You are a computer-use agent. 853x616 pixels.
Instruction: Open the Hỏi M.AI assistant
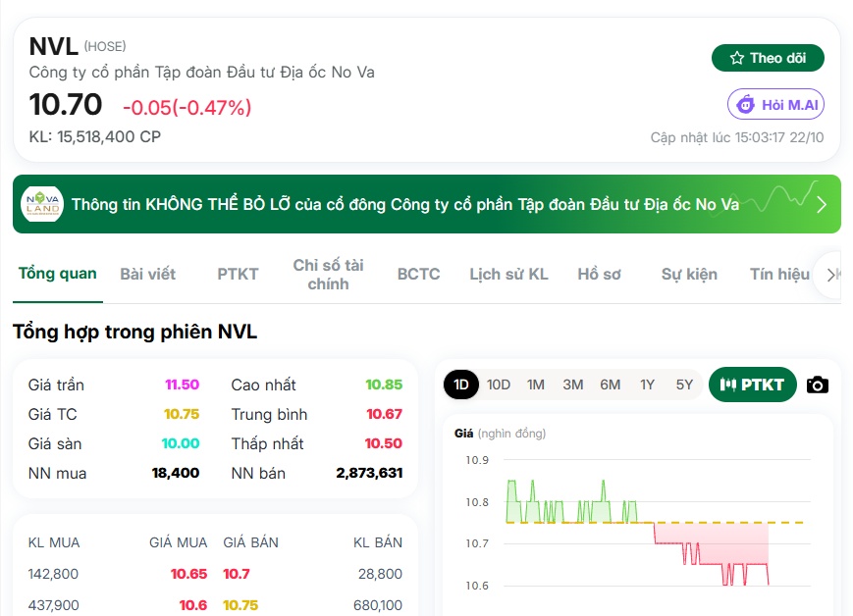(x=775, y=104)
